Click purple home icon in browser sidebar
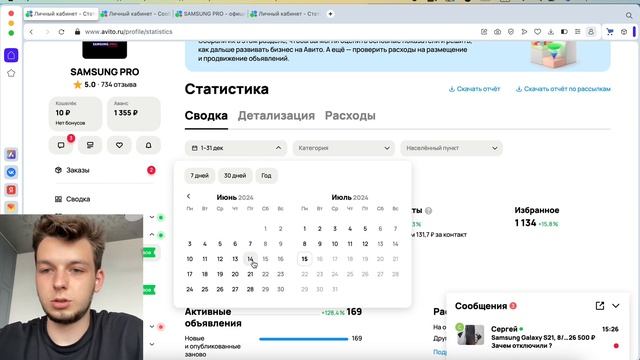Viewport: 640px width, 360px height. click(x=11, y=55)
